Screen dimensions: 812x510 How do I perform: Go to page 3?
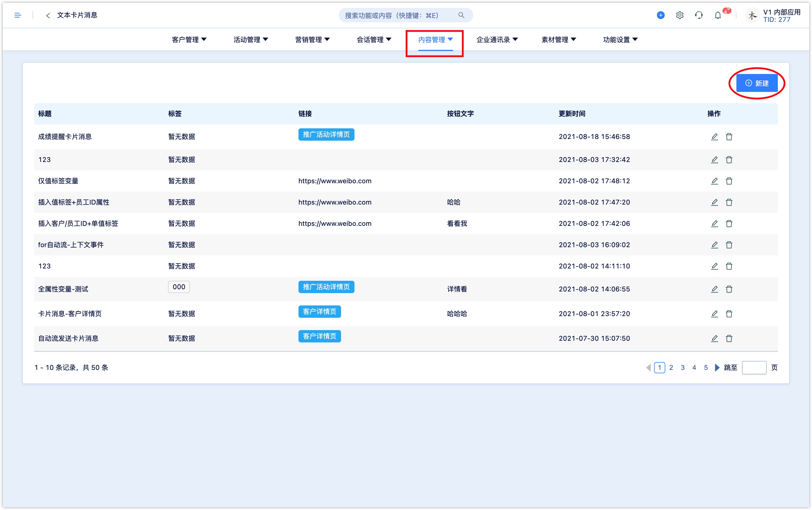point(682,367)
